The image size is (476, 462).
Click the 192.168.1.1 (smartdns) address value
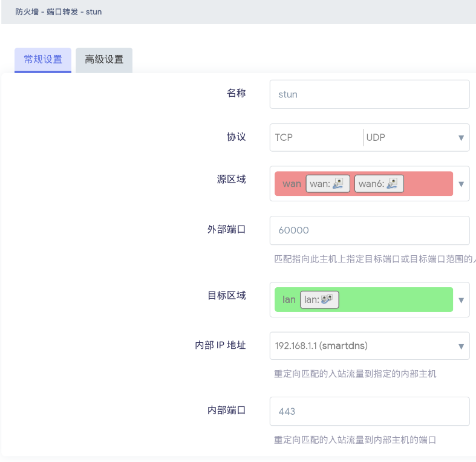(321, 346)
